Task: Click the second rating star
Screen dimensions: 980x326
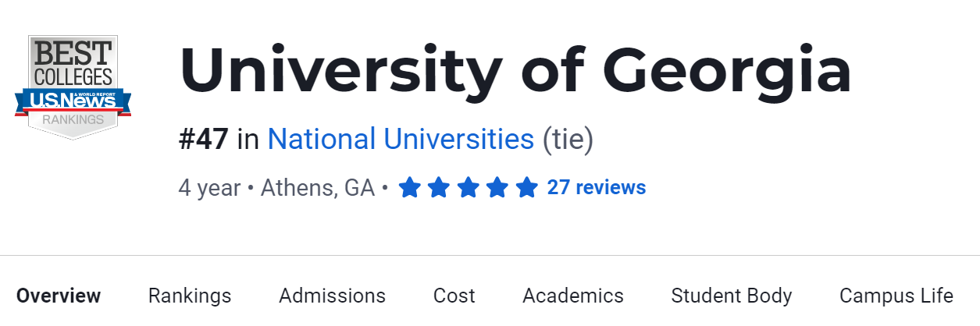Action: click(439, 188)
